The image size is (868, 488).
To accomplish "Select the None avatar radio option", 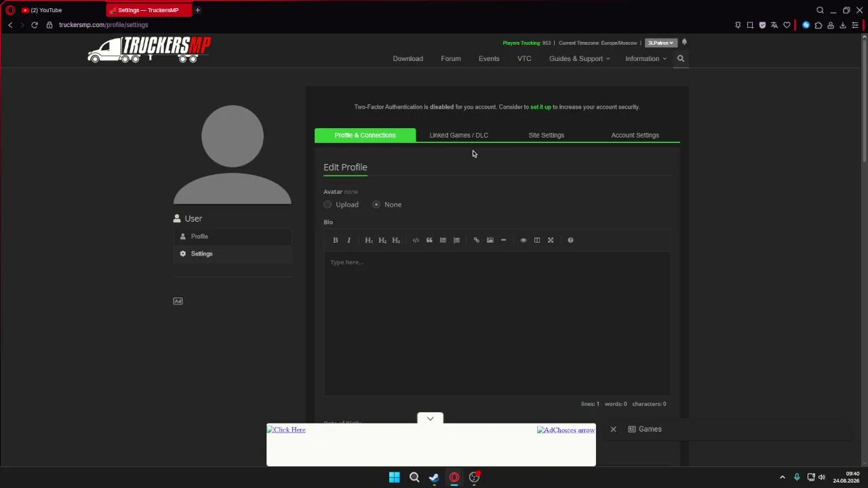I will click(376, 205).
